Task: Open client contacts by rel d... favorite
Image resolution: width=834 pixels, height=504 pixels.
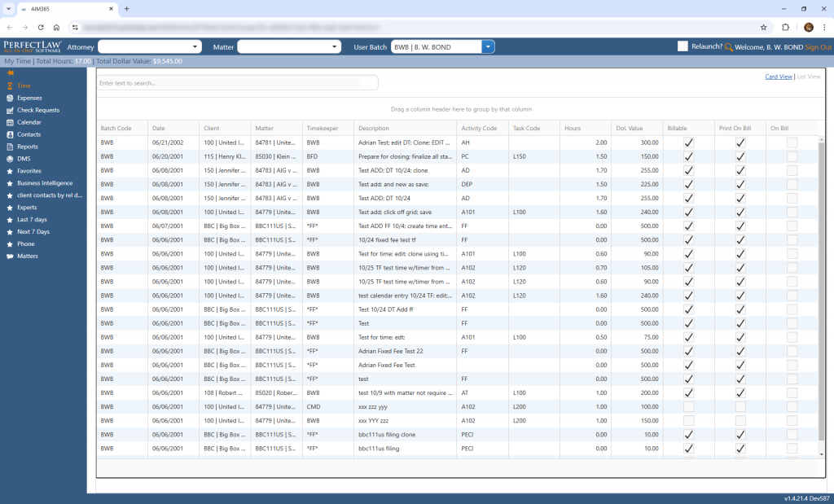Action: (50, 195)
